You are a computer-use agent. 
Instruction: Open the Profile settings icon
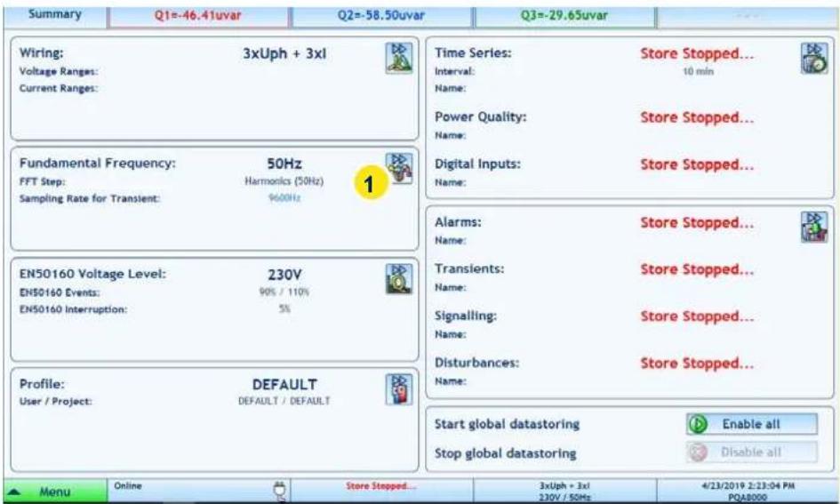pos(398,389)
